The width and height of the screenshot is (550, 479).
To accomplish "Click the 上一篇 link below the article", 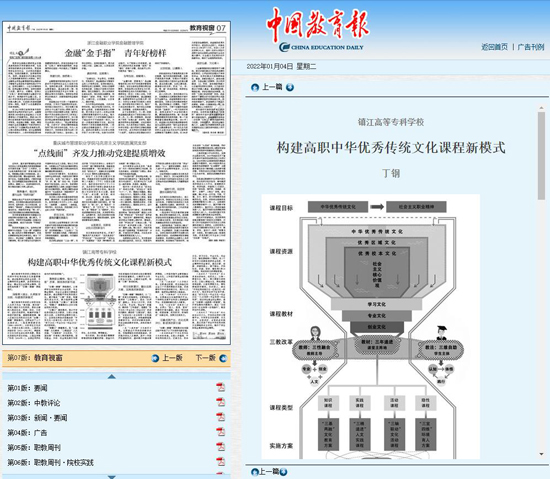I will tap(269, 472).
